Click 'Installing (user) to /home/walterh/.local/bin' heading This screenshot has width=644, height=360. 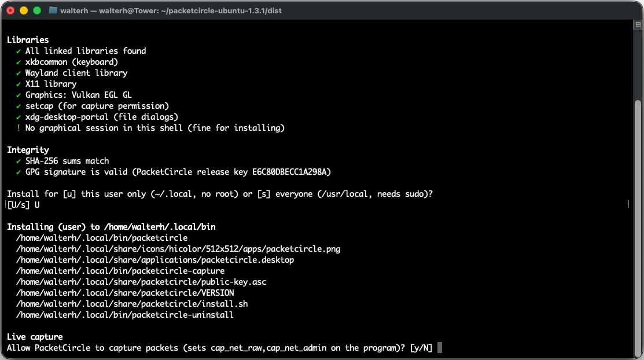tap(111, 227)
